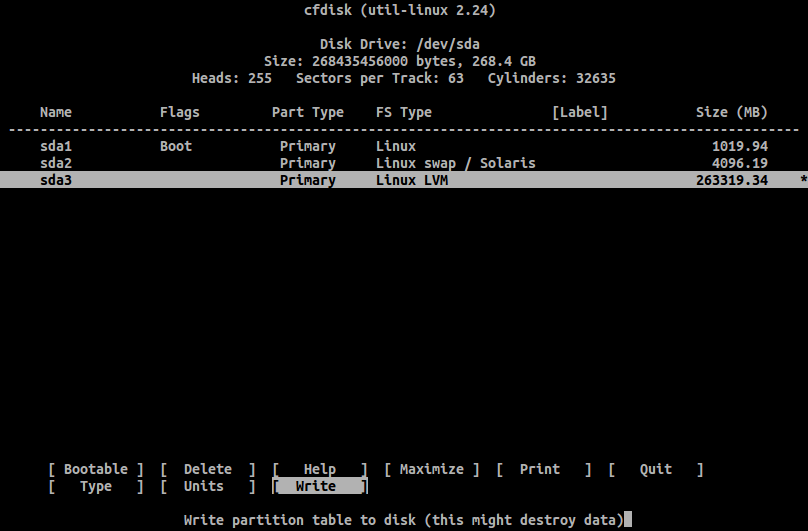Click the Name column header
Image resolution: width=808 pixels, height=531 pixels.
(56, 112)
